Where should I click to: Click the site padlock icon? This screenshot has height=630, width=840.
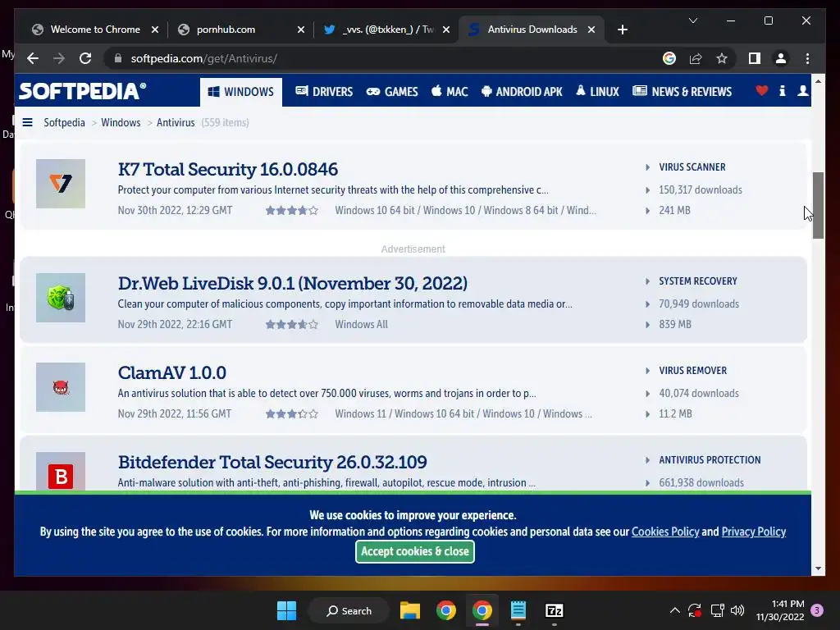pos(118,58)
